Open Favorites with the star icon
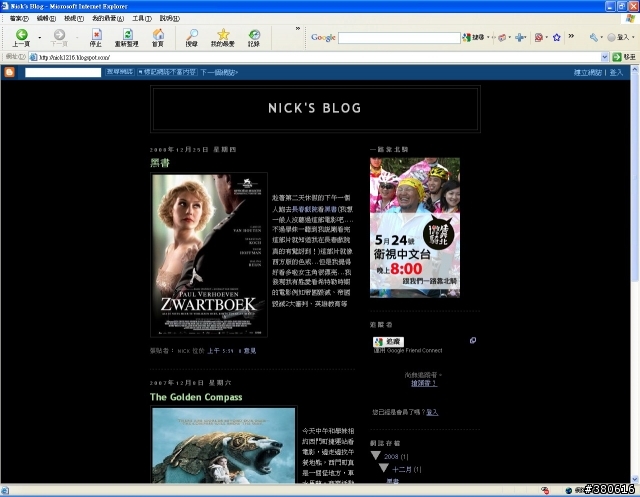Viewport: 640px width, 497px height. click(x=223, y=38)
